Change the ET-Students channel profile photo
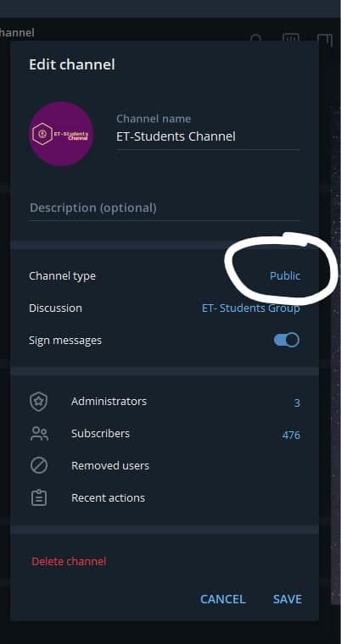341x644 pixels. [x=61, y=134]
